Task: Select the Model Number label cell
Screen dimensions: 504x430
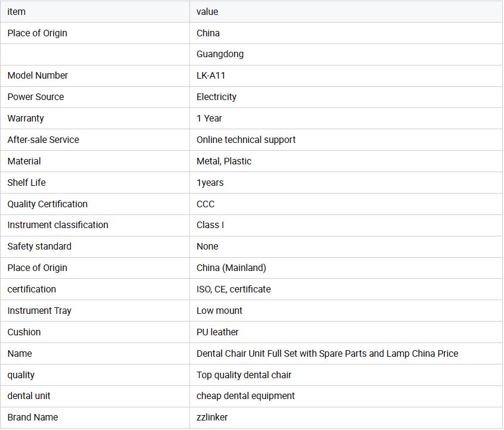Action: [x=38, y=76]
